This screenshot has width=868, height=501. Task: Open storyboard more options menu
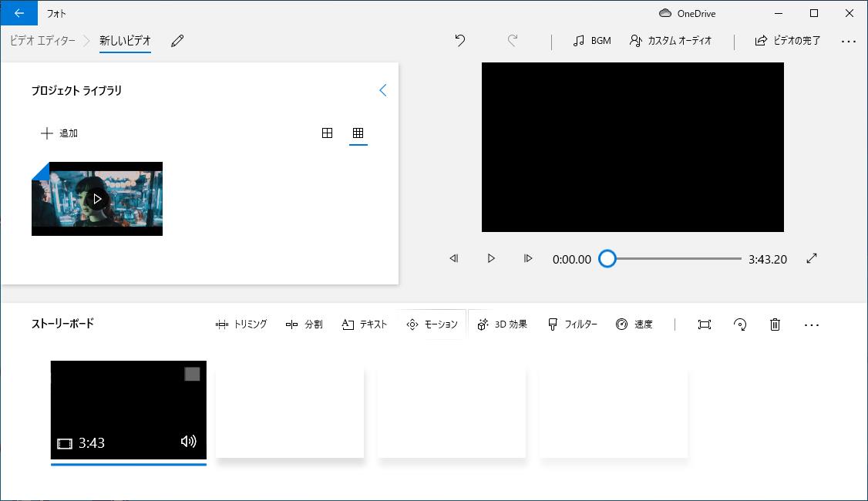[x=812, y=325]
